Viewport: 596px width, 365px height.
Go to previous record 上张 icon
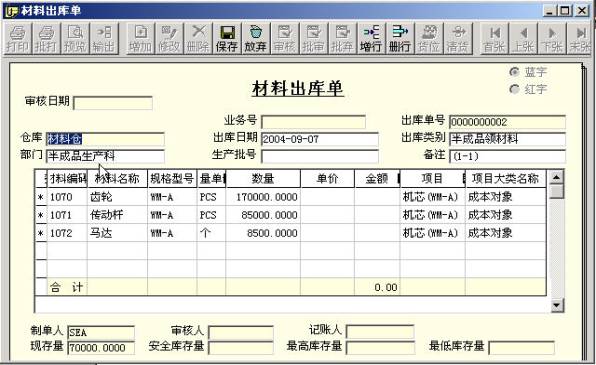[523, 38]
